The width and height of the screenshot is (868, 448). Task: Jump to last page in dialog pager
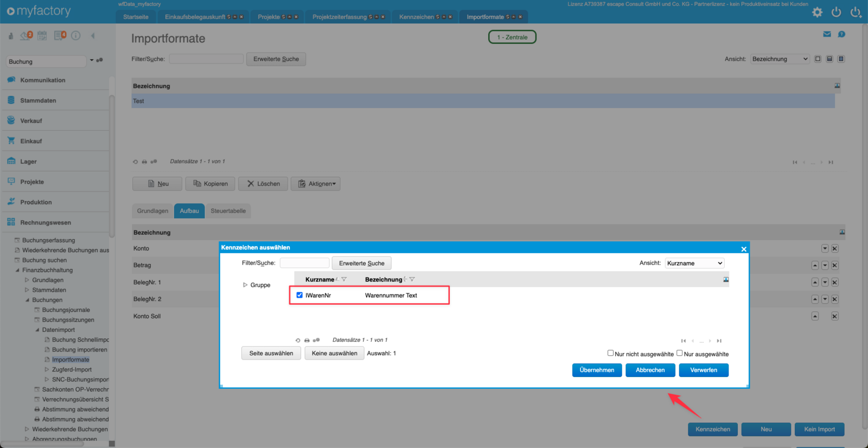(x=719, y=341)
